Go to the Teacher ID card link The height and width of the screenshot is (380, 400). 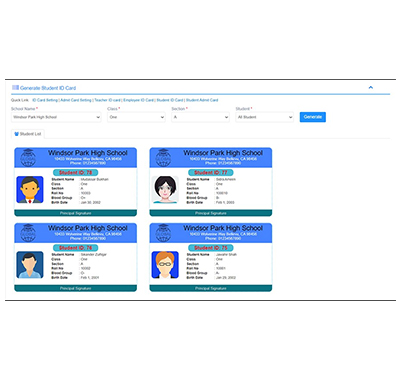point(107,100)
